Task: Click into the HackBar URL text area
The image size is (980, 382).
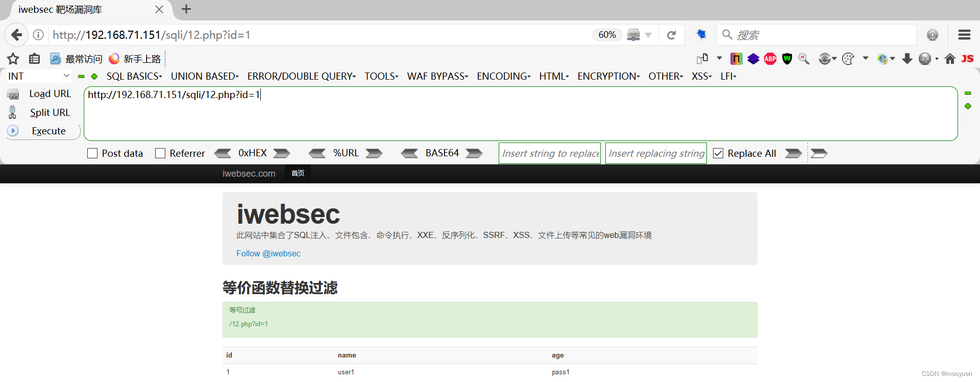Action: tap(521, 113)
